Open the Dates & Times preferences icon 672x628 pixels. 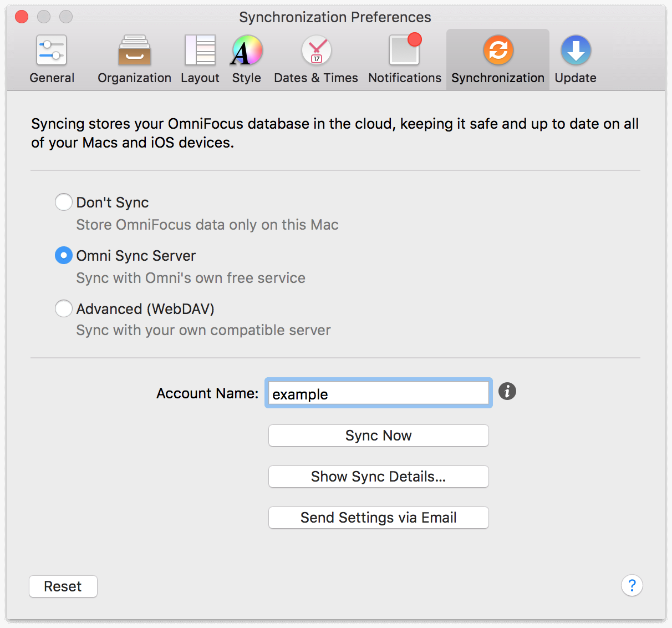pyautogui.click(x=317, y=50)
